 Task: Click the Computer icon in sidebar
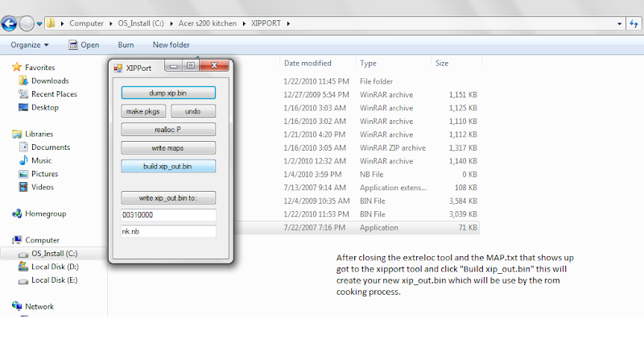[17, 240]
